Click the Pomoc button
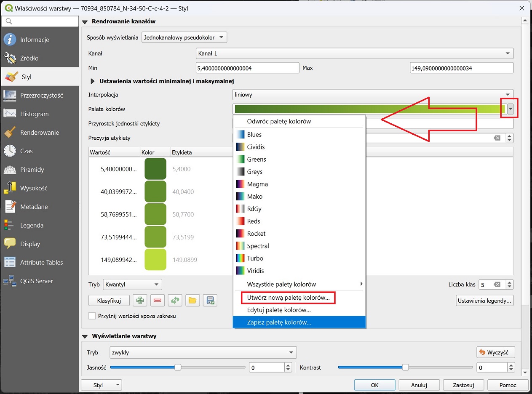The height and width of the screenshot is (394, 532). tap(508, 385)
